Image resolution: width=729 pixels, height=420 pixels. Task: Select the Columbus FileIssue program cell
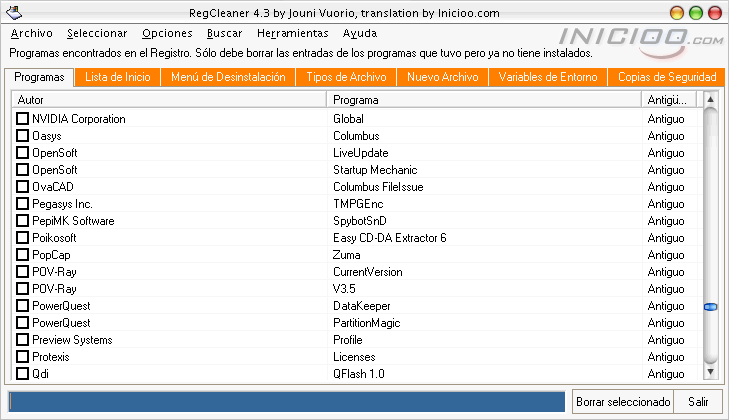(x=378, y=187)
